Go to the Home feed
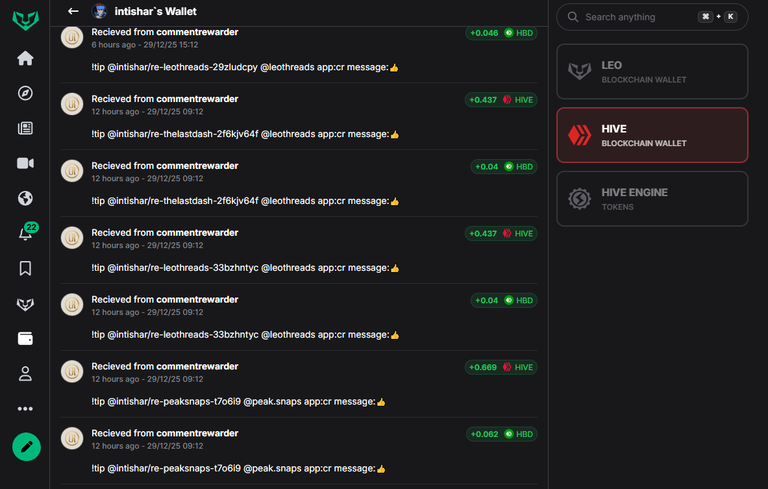 (25, 58)
